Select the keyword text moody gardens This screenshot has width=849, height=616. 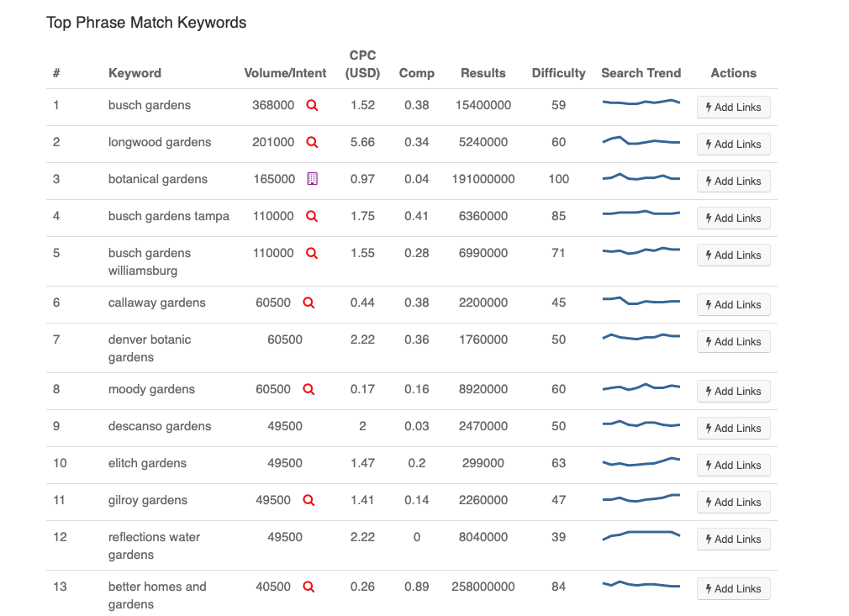tap(151, 389)
